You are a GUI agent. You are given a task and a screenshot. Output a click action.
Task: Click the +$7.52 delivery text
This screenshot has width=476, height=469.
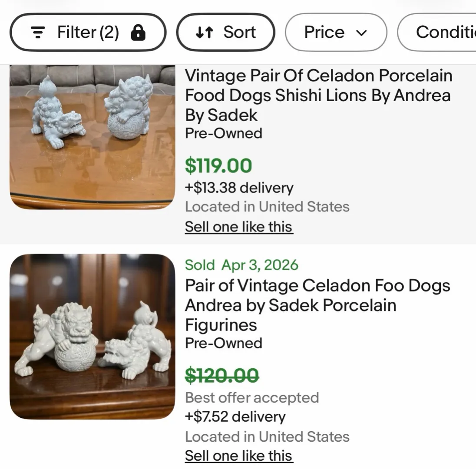tap(235, 416)
